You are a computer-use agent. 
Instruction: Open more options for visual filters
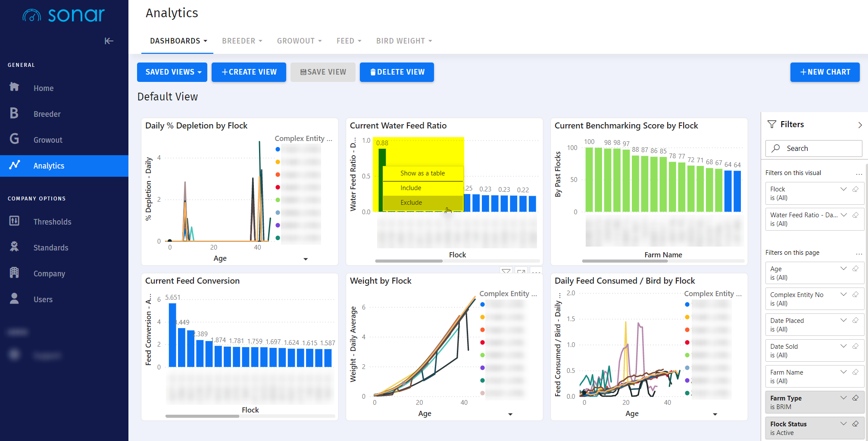point(859,174)
